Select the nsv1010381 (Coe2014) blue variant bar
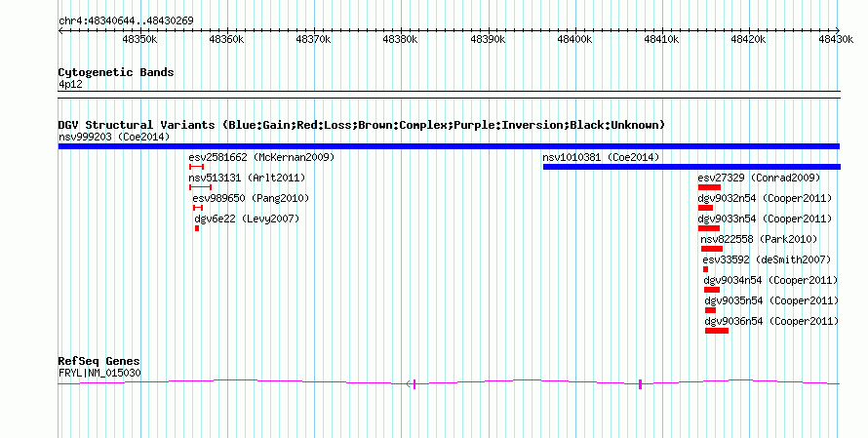 [691, 167]
